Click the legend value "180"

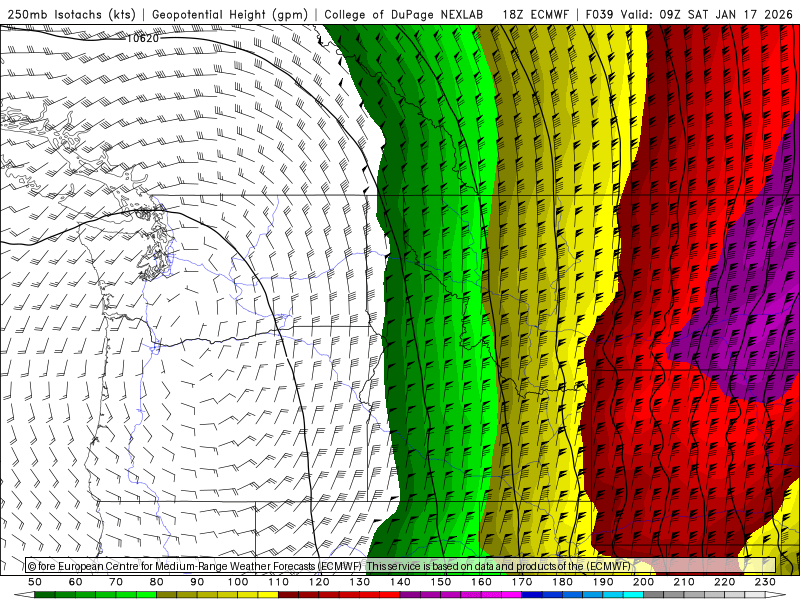562,582
